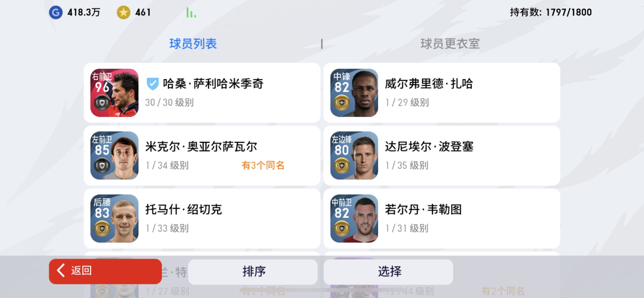Tap the black ball badge on the 85-rated card
This screenshot has height=298, width=644.
[102, 166]
